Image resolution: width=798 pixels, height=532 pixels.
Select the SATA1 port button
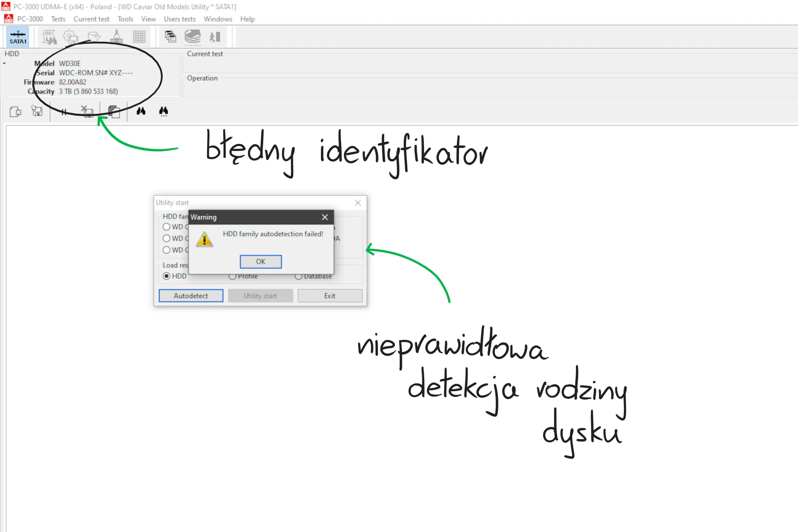pyautogui.click(x=18, y=37)
